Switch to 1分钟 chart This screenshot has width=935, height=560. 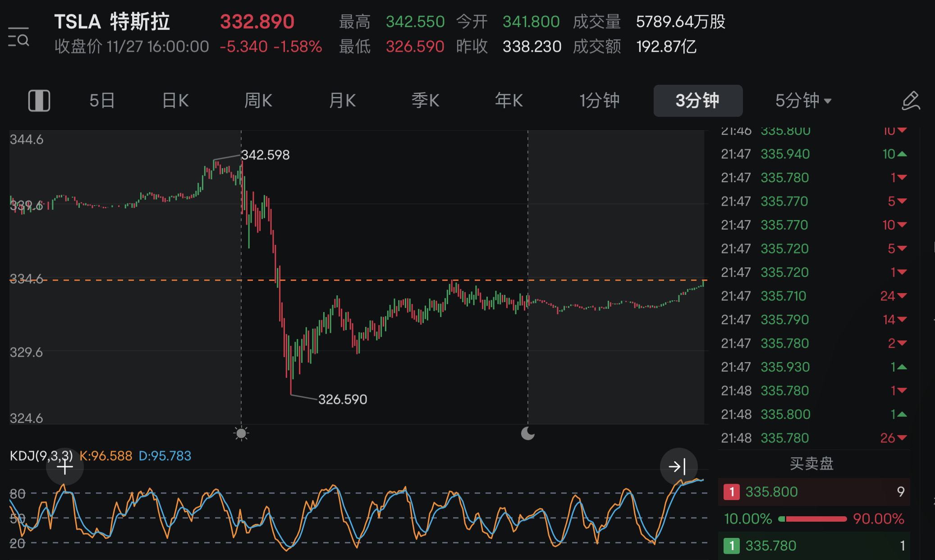[x=599, y=101]
